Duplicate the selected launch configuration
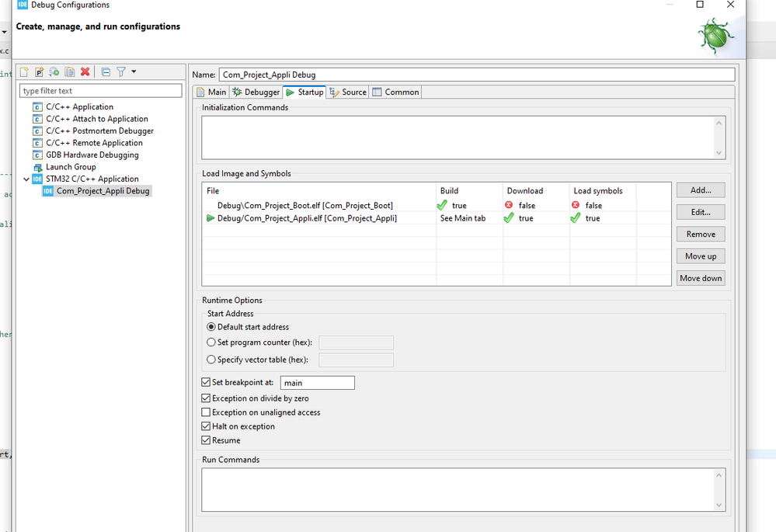 [x=70, y=72]
